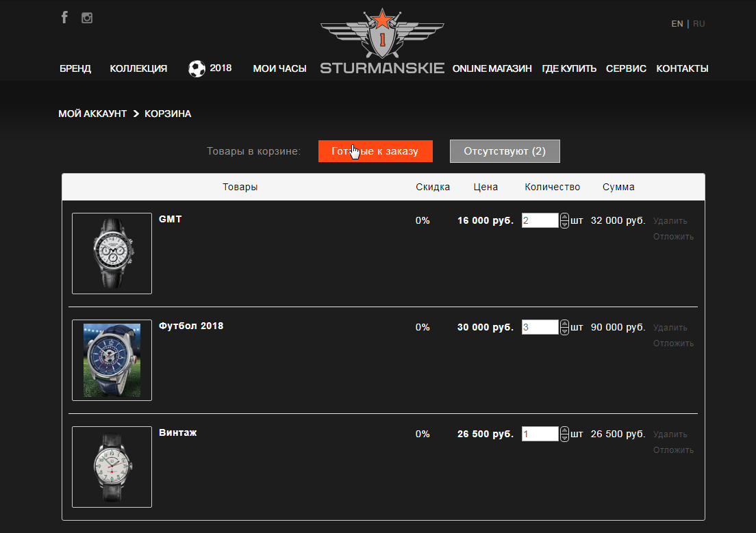Increase GMT quantity with up arrow
756x533 pixels.
click(x=564, y=217)
